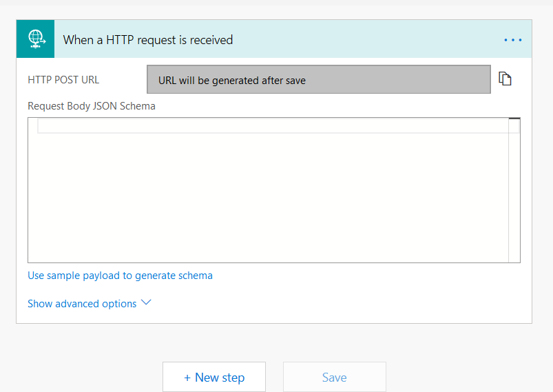Select the 'Request Body JSON Schema' label
The height and width of the screenshot is (392, 553).
pyautogui.click(x=92, y=106)
